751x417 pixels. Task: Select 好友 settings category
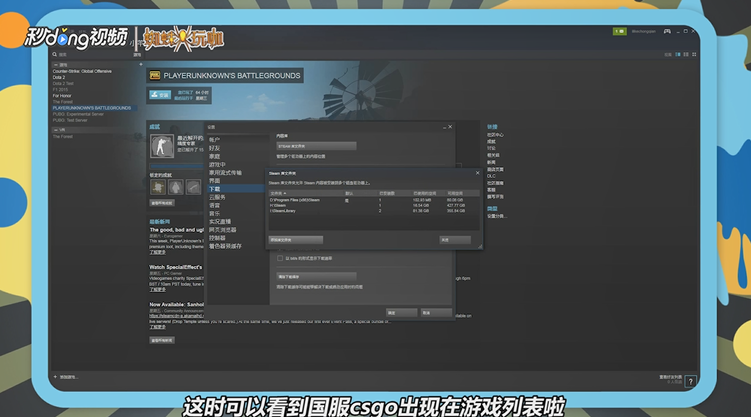tap(214, 148)
